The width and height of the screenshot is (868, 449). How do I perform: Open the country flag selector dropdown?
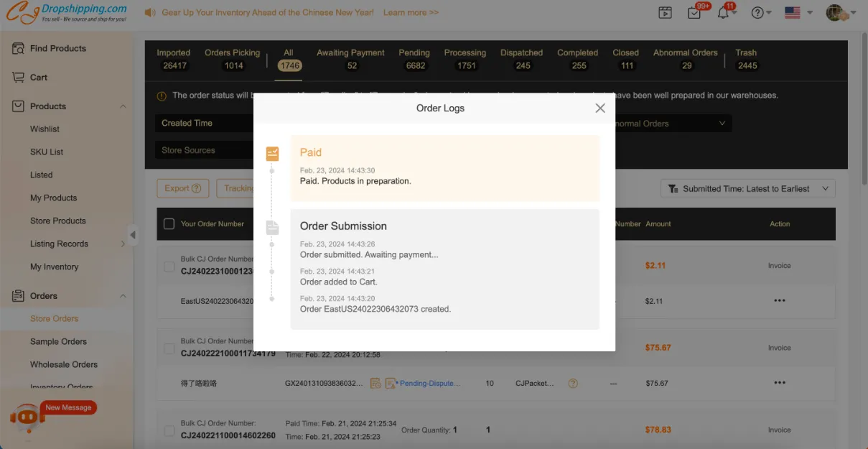tap(798, 13)
